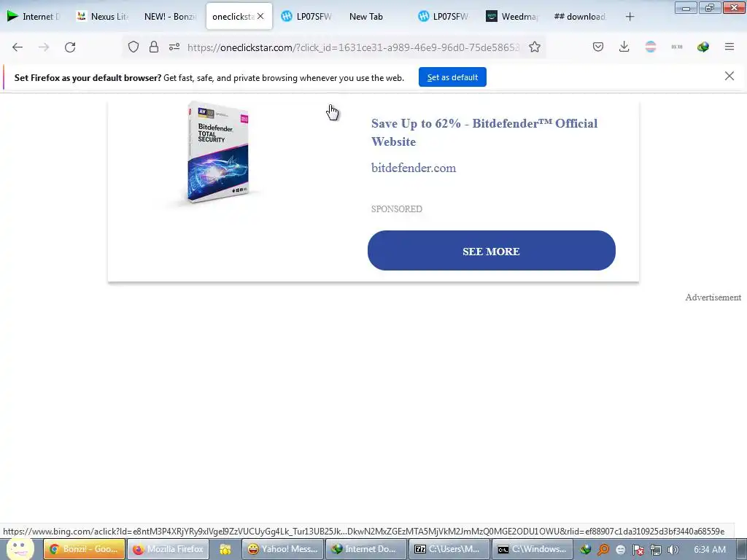Close the oneclickstar tab

[x=260, y=16]
